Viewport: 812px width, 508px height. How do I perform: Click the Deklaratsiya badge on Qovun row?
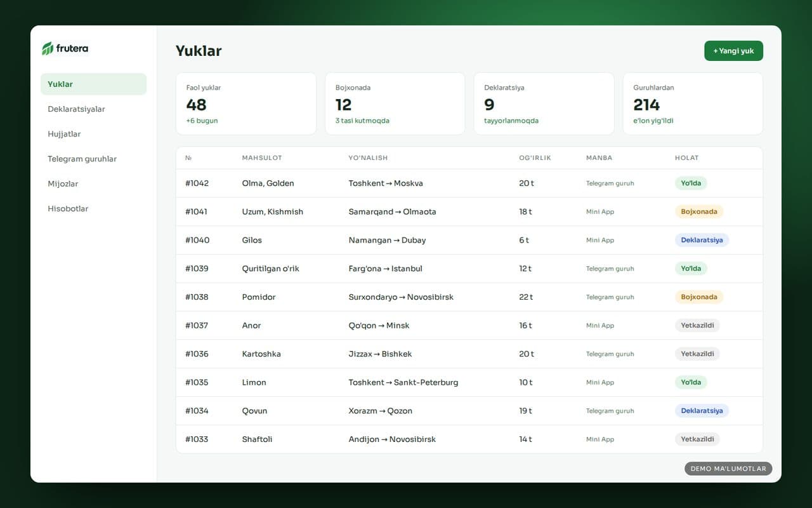pyautogui.click(x=702, y=411)
